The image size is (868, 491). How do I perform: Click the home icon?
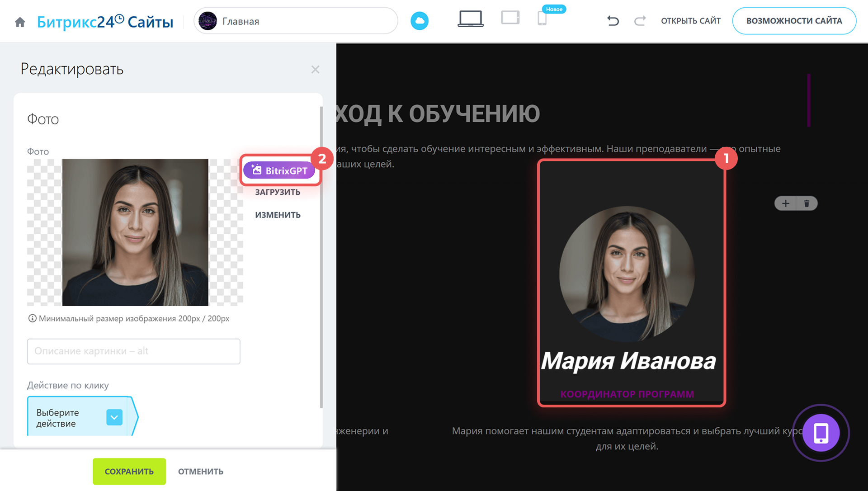tap(20, 22)
